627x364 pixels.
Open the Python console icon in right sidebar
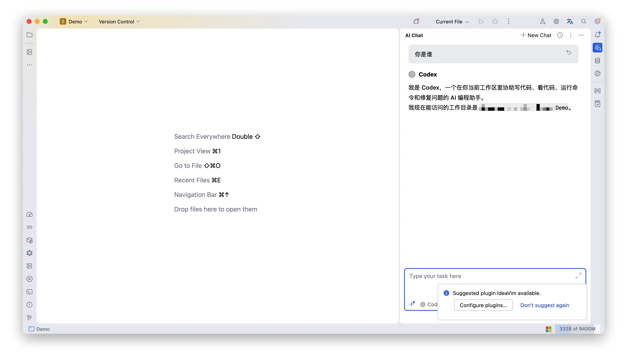click(597, 73)
